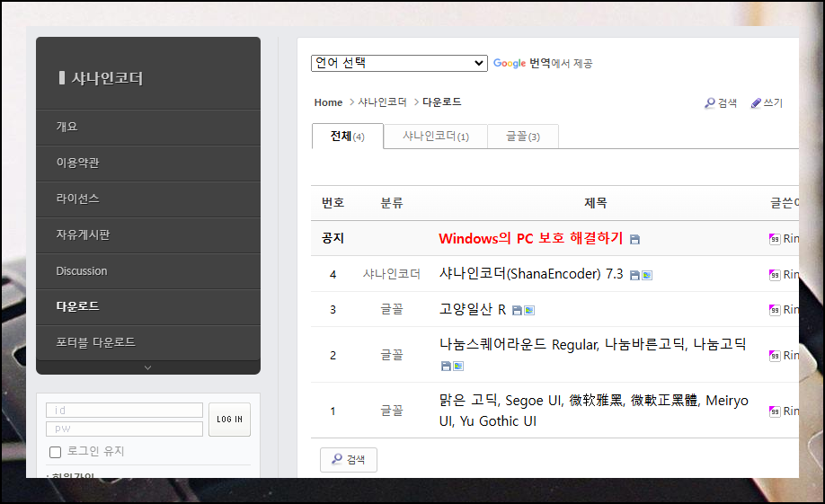Open the 다운로드 sidebar menu item
The height and width of the screenshot is (504, 825).
coord(148,306)
